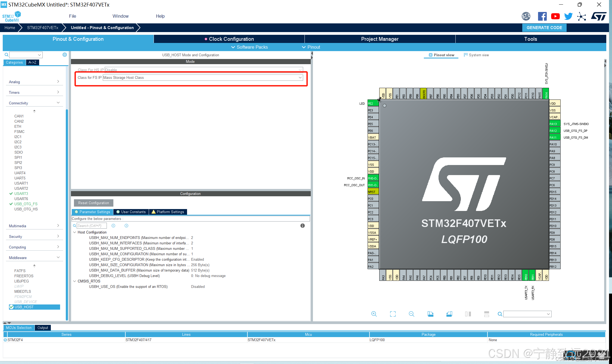Expand the Computing category
This screenshot has width=612, height=364.
click(x=34, y=247)
